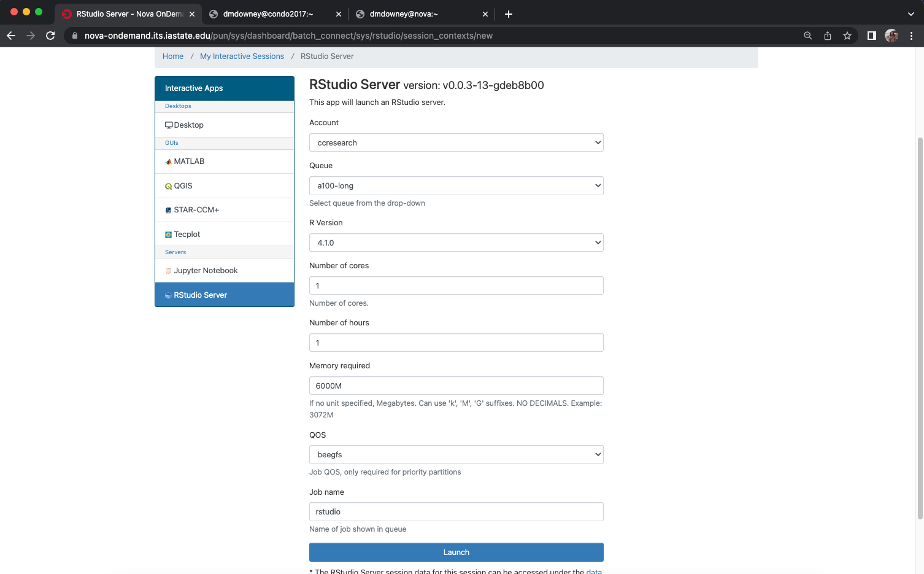Image resolution: width=924 pixels, height=574 pixels.
Task: Toggle the browser side panel icon
Action: [871, 36]
